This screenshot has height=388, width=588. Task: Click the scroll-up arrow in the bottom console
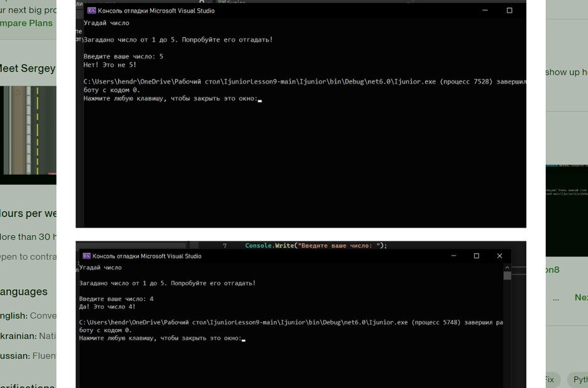click(x=508, y=268)
